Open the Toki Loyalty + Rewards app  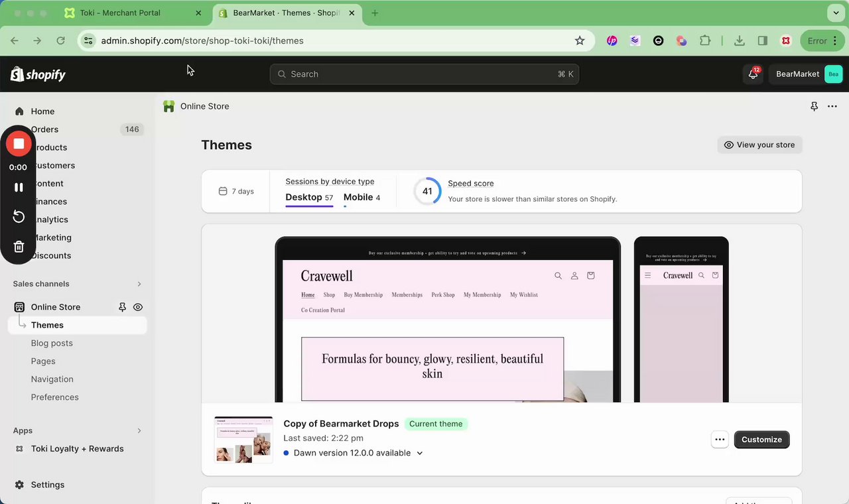(x=77, y=449)
